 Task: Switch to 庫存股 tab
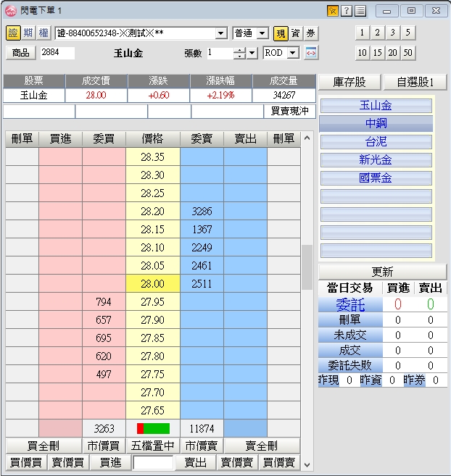tap(351, 82)
